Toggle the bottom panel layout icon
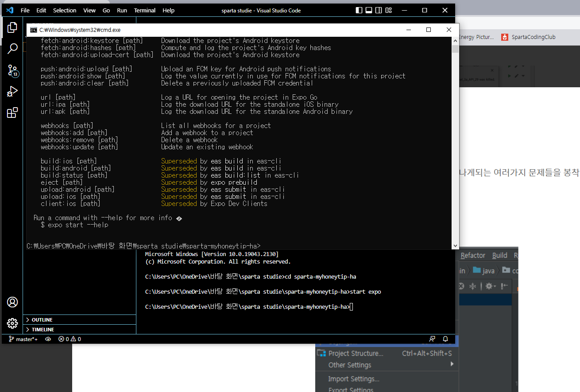 [x=369, y=10]
